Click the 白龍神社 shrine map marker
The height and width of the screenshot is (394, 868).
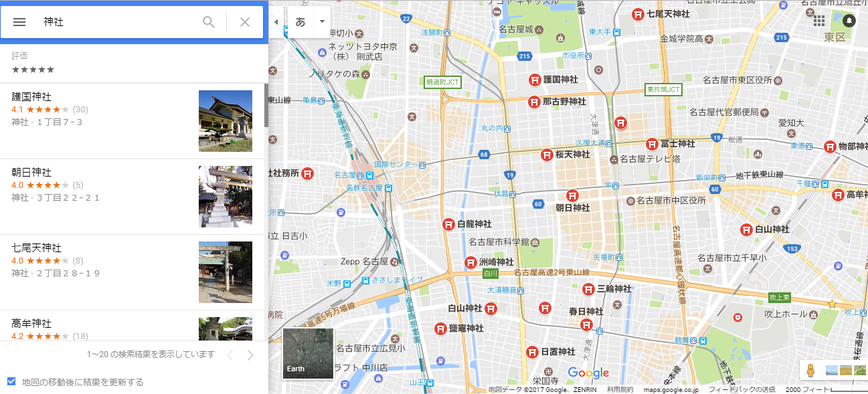(x=449, y=224)
